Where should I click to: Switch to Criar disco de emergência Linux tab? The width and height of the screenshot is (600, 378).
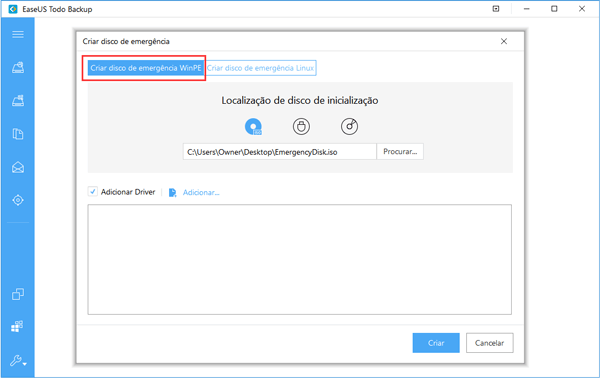pyautogui.click(x=260, y=68)
